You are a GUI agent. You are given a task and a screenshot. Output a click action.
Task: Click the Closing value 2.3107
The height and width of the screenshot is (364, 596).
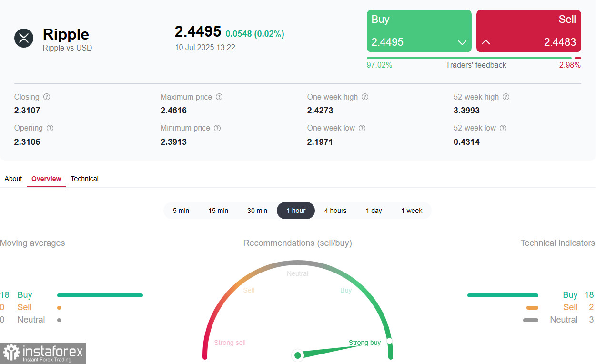point(27,111)
